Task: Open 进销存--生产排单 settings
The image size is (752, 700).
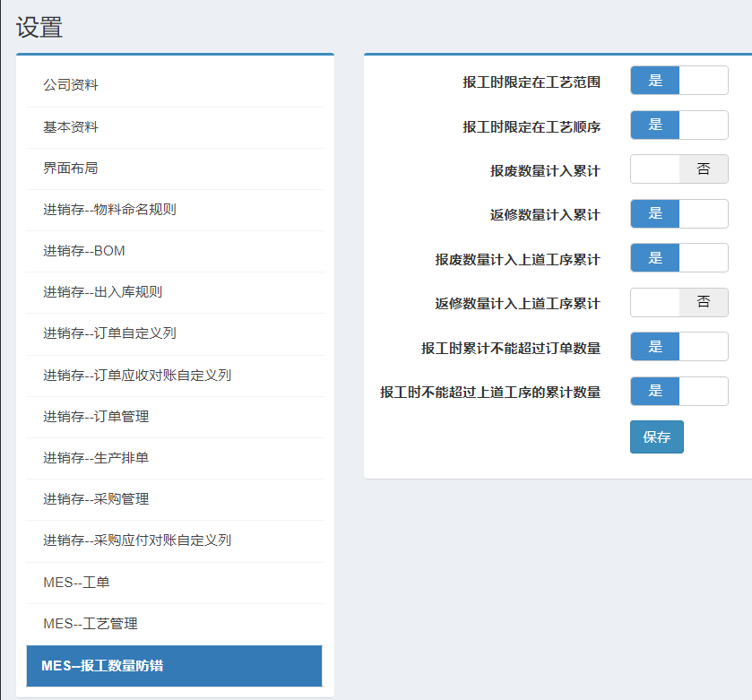Action: (x=96, y=458)
